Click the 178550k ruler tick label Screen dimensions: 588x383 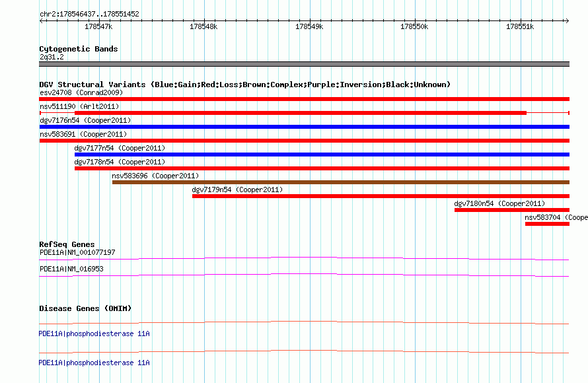tap(414, 26)
